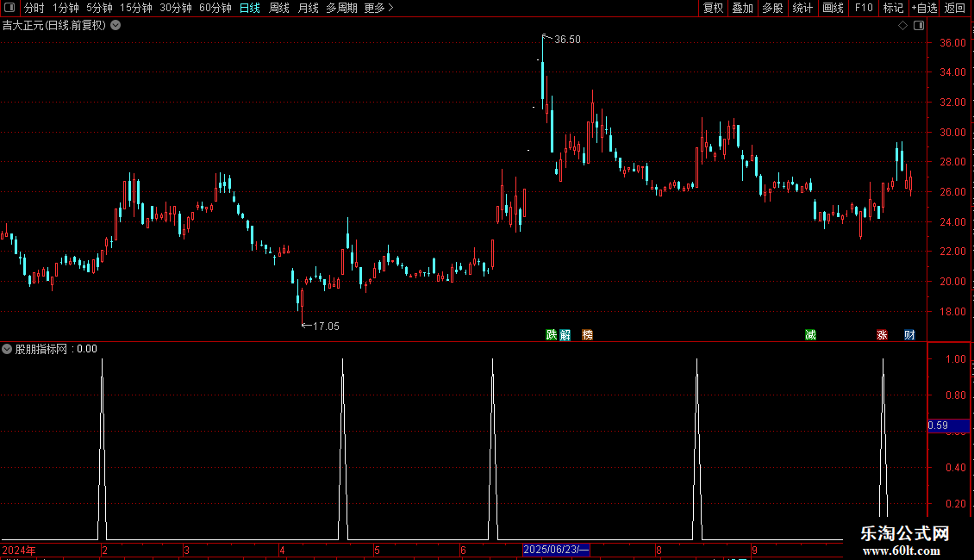Open F10 company information
This screenshot has height=560, width=974.
[x=864, y=8]
